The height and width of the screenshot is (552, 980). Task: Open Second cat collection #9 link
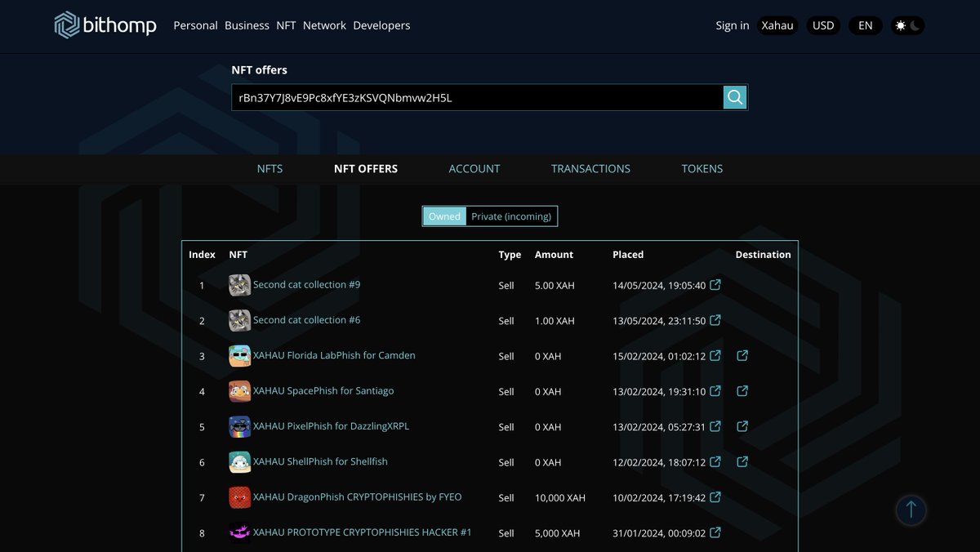[x=306, y=285]
